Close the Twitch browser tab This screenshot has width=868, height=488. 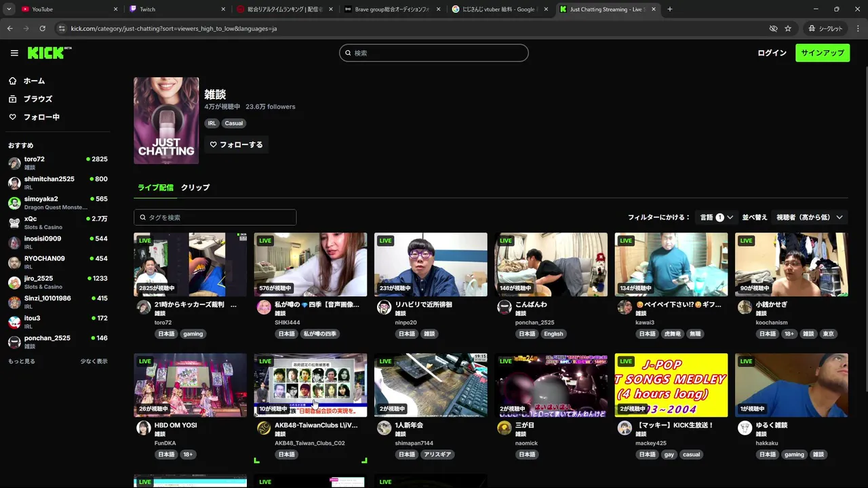tap(223, 9)
